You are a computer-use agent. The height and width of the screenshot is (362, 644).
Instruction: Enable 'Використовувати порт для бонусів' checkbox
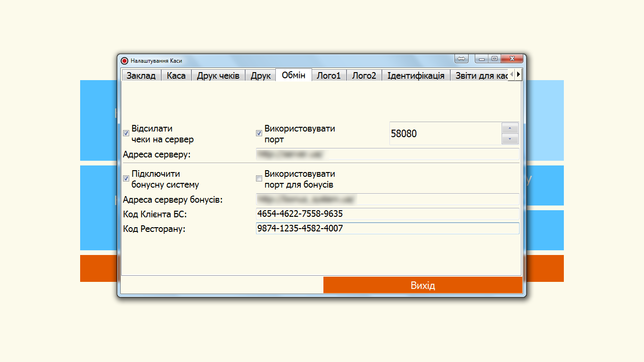259,179
